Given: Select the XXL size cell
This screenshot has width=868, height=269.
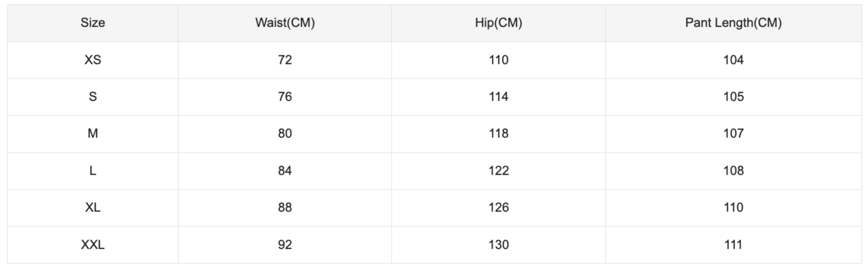Looking at the screenshot, I should tap(93, 245).
